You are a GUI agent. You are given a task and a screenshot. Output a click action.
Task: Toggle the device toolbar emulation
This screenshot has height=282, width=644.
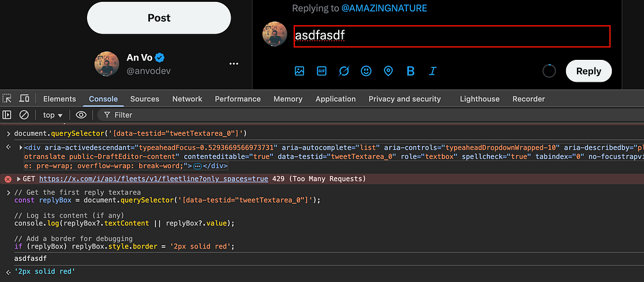24,99
